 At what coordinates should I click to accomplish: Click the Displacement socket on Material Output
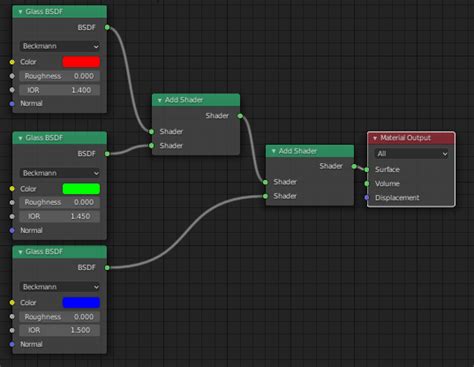point(367,198)
